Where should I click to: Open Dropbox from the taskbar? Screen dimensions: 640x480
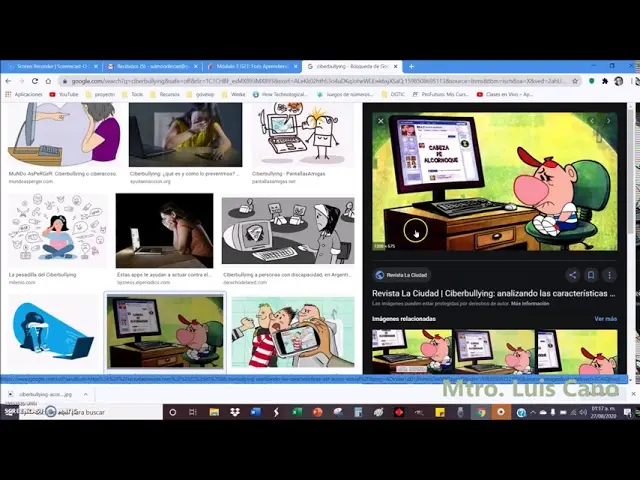click(235, 412)
